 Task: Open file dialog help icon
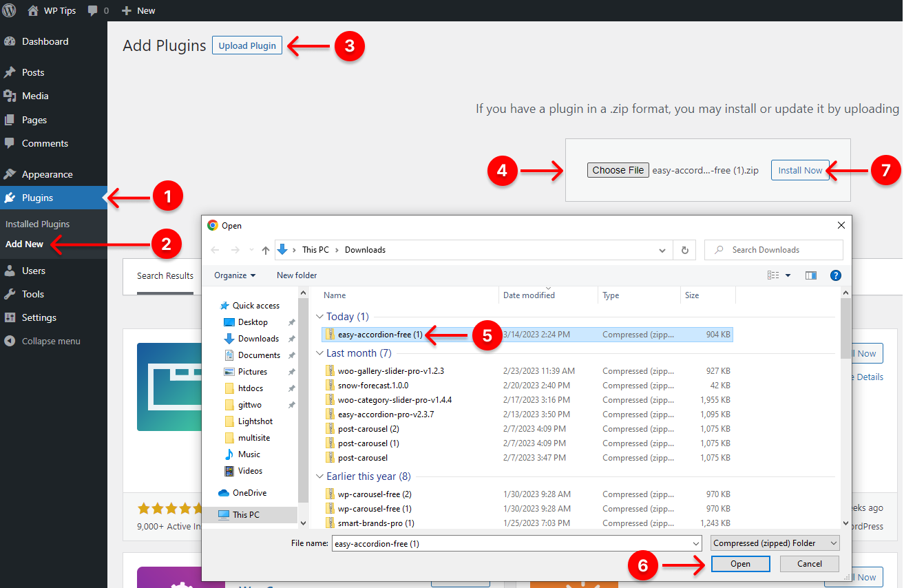(x=836, y=275)
